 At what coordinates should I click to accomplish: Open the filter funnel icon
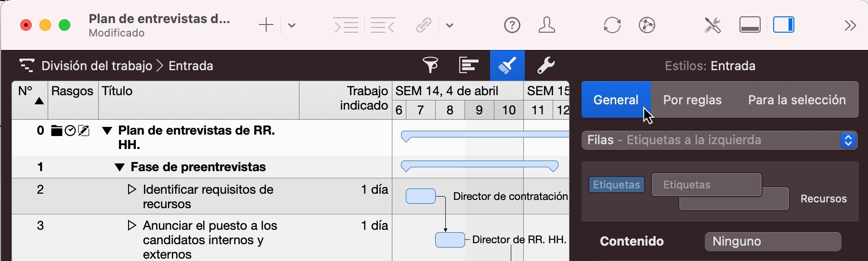click(x=430, y=65)
